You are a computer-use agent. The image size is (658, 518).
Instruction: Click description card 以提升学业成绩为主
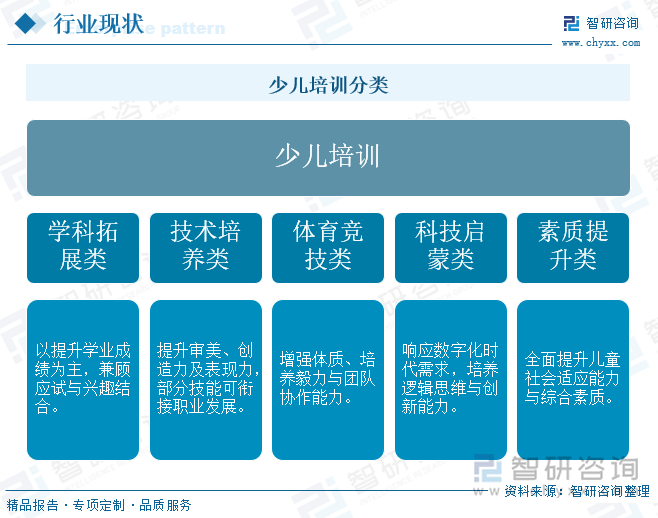tap(83, 379)
